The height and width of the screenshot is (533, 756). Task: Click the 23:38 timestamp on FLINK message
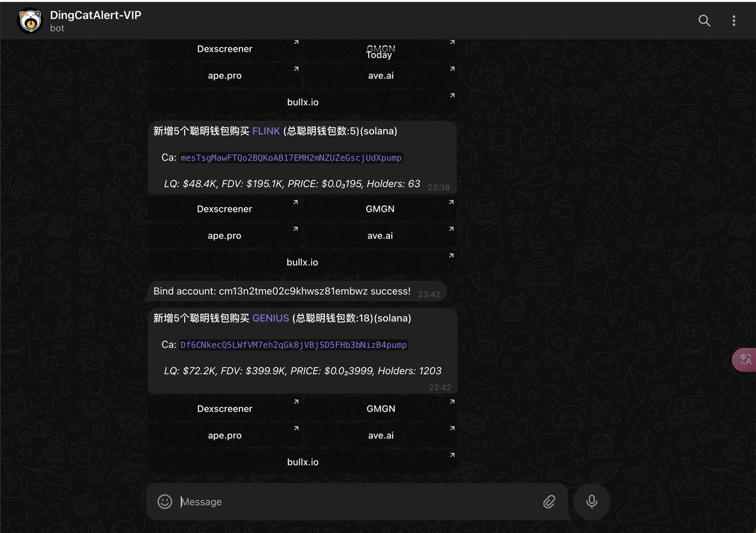pyautogui.click(x=438, y=187)
